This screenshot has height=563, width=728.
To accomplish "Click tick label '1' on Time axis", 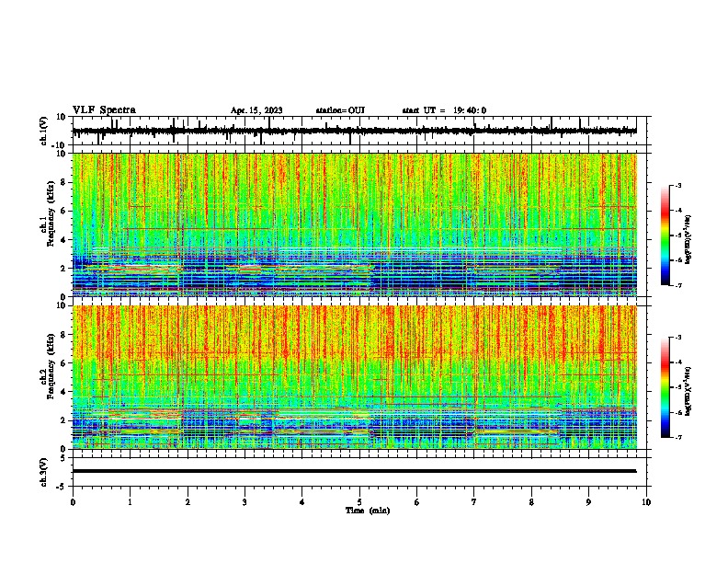I will [131, 502].
